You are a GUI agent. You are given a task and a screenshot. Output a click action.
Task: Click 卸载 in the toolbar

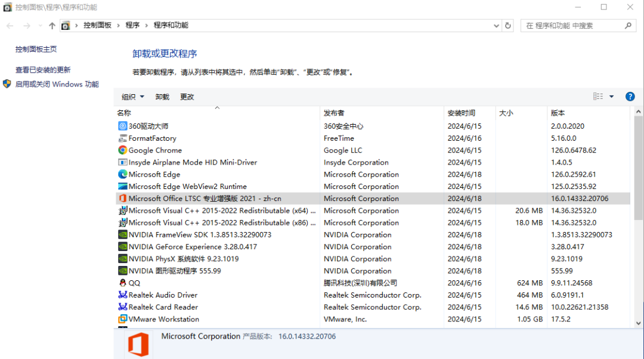tap(162, 97)
